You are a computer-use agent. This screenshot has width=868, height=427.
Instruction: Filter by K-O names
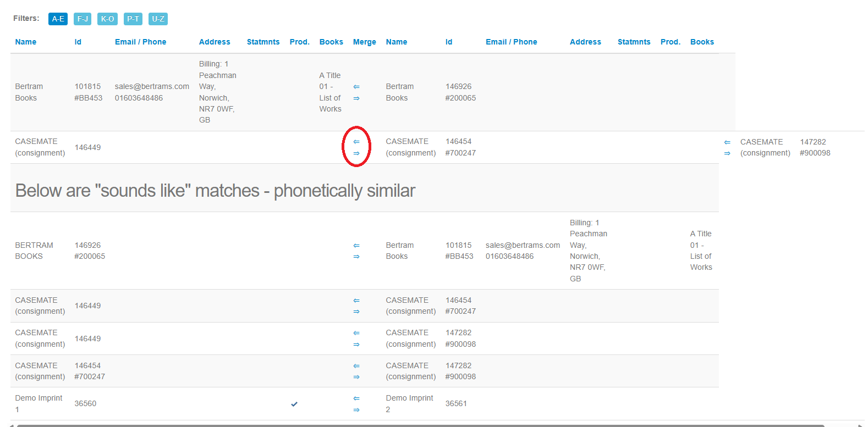(x=107, y=19)
